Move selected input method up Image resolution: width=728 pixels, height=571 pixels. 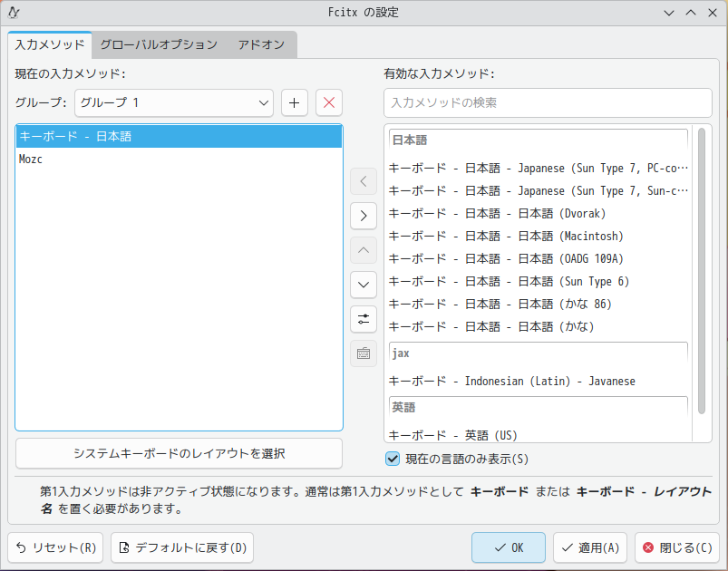[363, 250]
